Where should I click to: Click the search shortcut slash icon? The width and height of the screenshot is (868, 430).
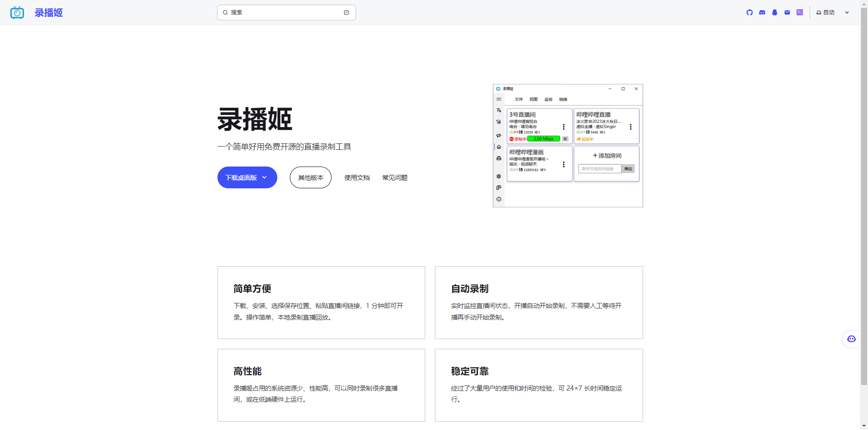tap(346, 13)
